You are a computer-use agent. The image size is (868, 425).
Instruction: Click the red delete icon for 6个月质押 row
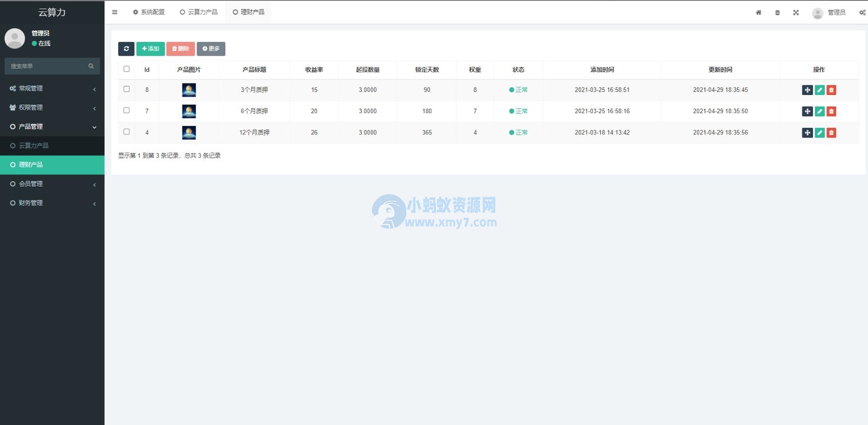[x=831, y=111]
